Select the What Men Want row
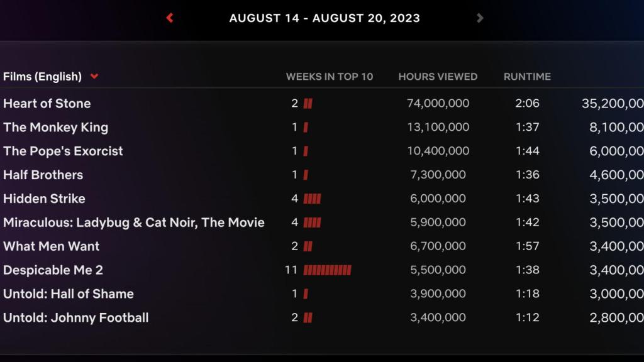644x362 pixels. pos(51,246)
